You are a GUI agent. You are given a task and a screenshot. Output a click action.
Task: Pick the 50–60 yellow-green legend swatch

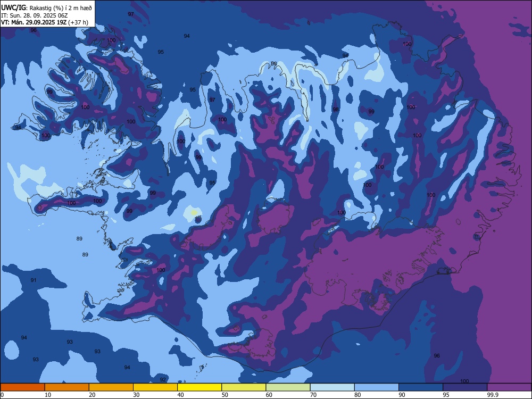pos(244,387)
